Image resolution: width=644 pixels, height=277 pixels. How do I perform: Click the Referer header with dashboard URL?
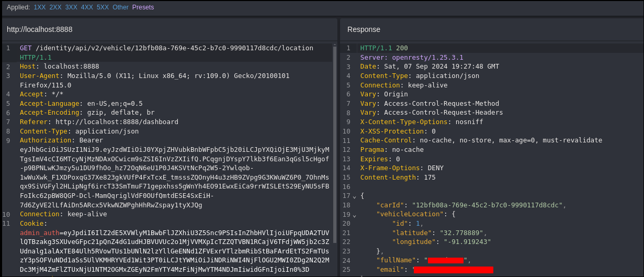tap(99, 122)
